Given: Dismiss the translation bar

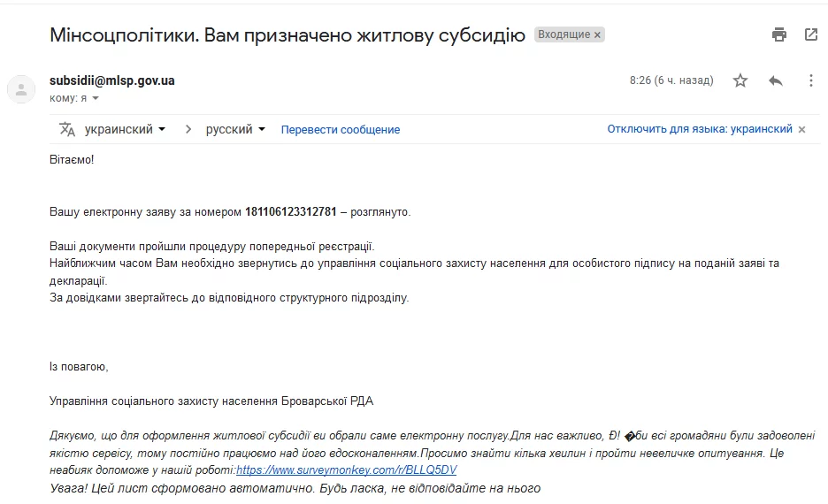Looking at the screenshot, I should point(802,129).
